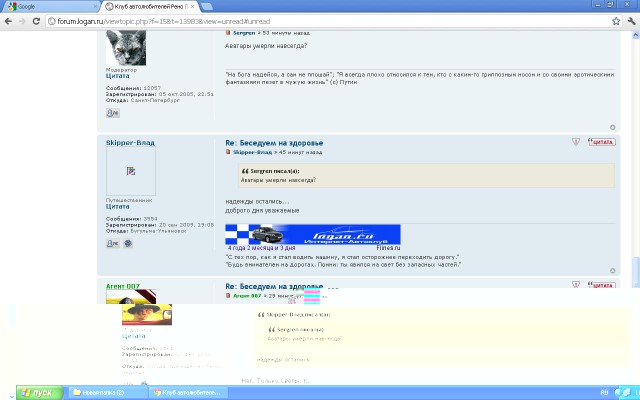Open the пуск Start menu
This screenshot has height=400, width=640.
pos(40,393)
